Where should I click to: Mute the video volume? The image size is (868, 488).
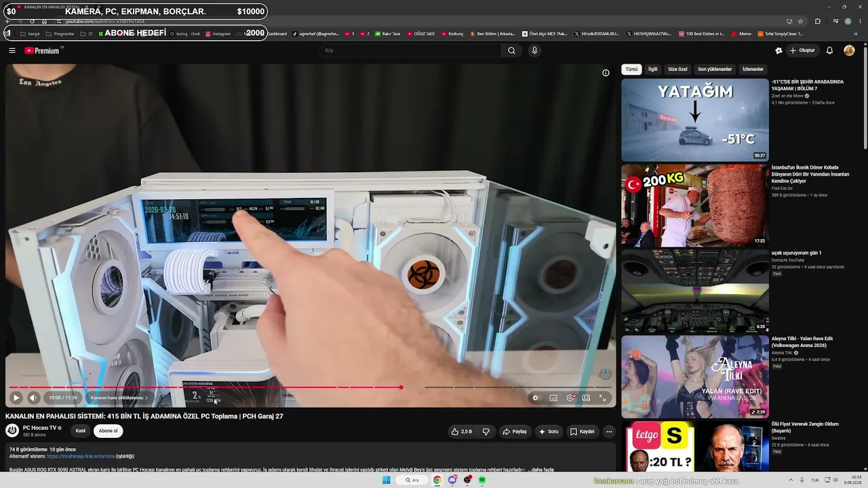point(33,398)
